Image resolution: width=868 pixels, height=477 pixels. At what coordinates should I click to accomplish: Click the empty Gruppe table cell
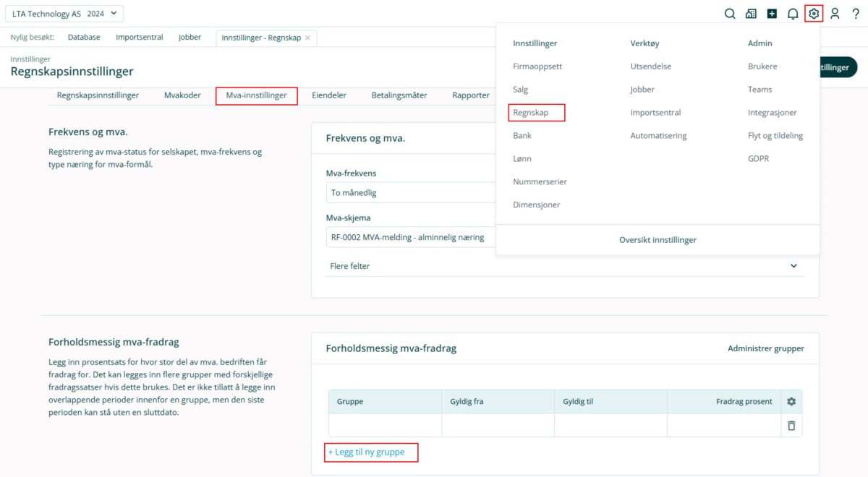point(385,426)
